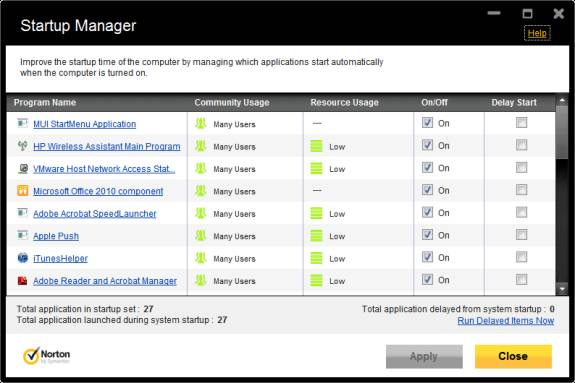Image resolution: width=575 pixels, height=383 pixels.
Task: Click community users icon for iTunesHelper
Action: tap(201, 258)
